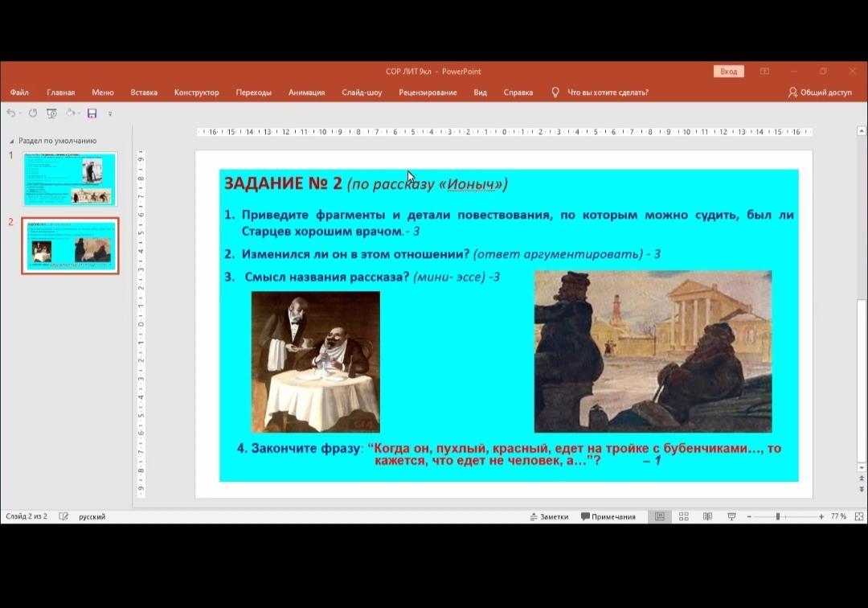Open Customize Quick Access Toolbar dropdown arrow
868x608 pixels.
pyautogui.click(x=110, y=114)
